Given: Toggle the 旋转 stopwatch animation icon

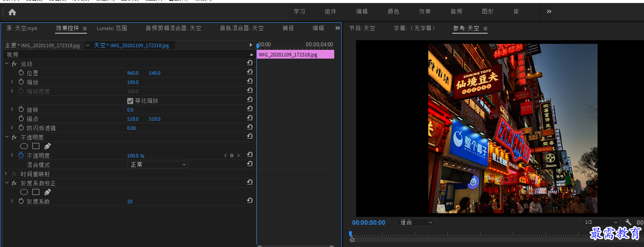Looking at the screenshot, I should point(21,109).
